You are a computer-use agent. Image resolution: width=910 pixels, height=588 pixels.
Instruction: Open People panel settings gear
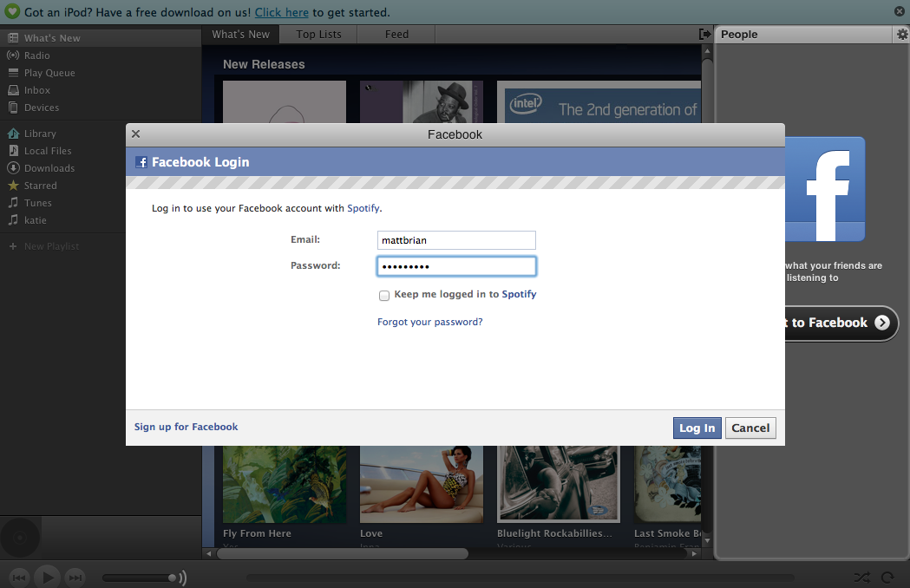pos(901,34)
